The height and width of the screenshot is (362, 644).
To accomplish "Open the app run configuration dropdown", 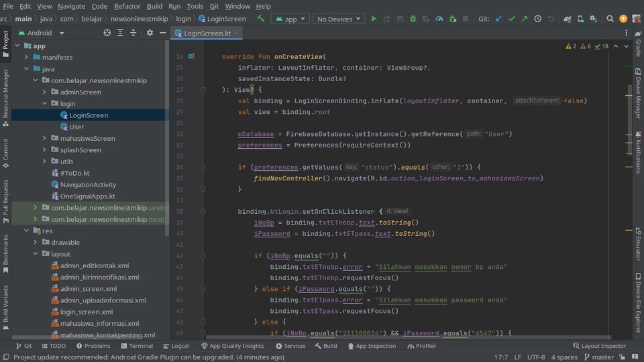I will (290, 19).
